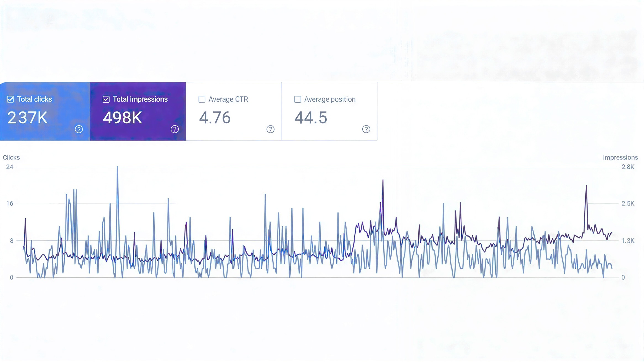The width and height of the screenshot is (644, 362).
Task: Uncheck the Total clicks checkbox
Action: tap(10, 99)
